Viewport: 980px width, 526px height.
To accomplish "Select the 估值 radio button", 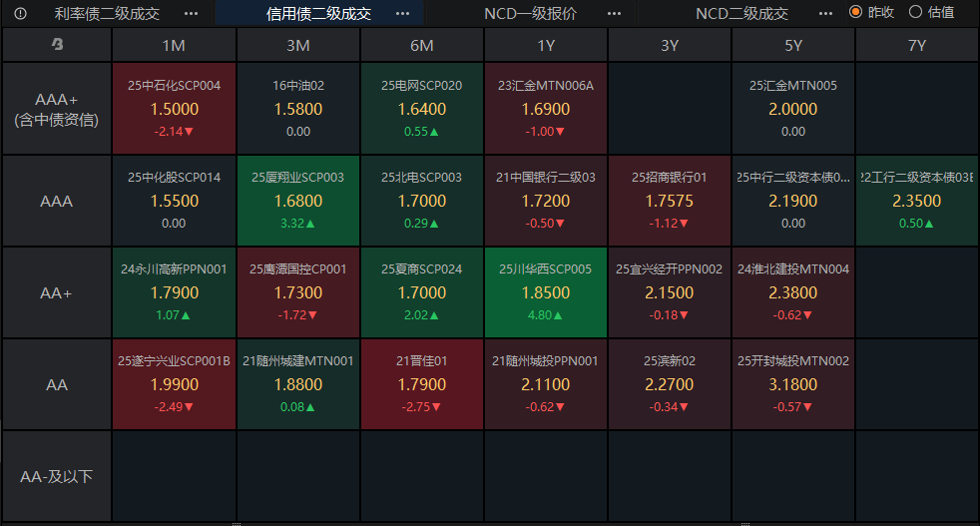I will click(x=915, y=13).
